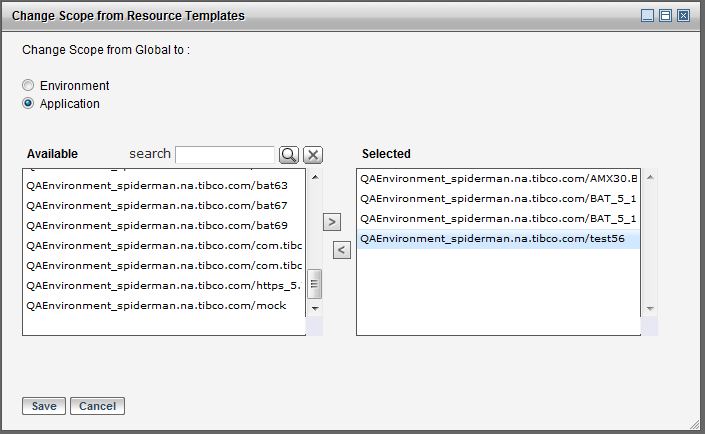Click the Cancel button
The width and height of the screenshot is (705, 434).
coord(97,406)
